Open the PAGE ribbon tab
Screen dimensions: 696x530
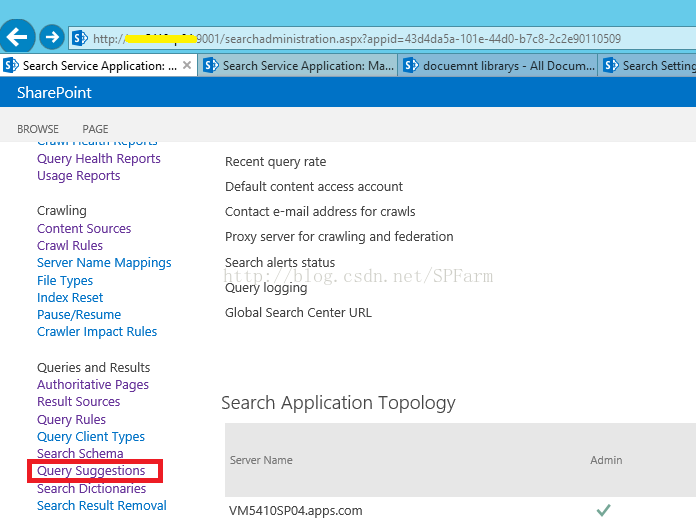[x=95, y=129]
